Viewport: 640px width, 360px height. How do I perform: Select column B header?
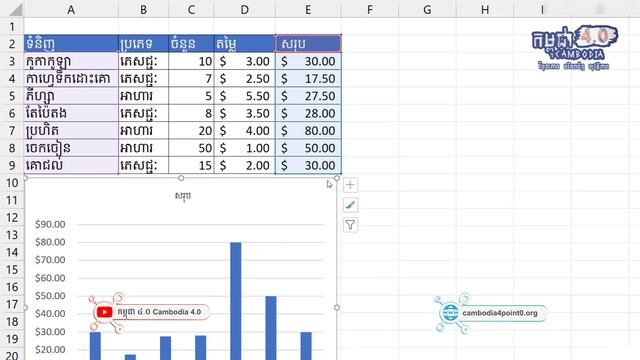click(x=143, y=9)
